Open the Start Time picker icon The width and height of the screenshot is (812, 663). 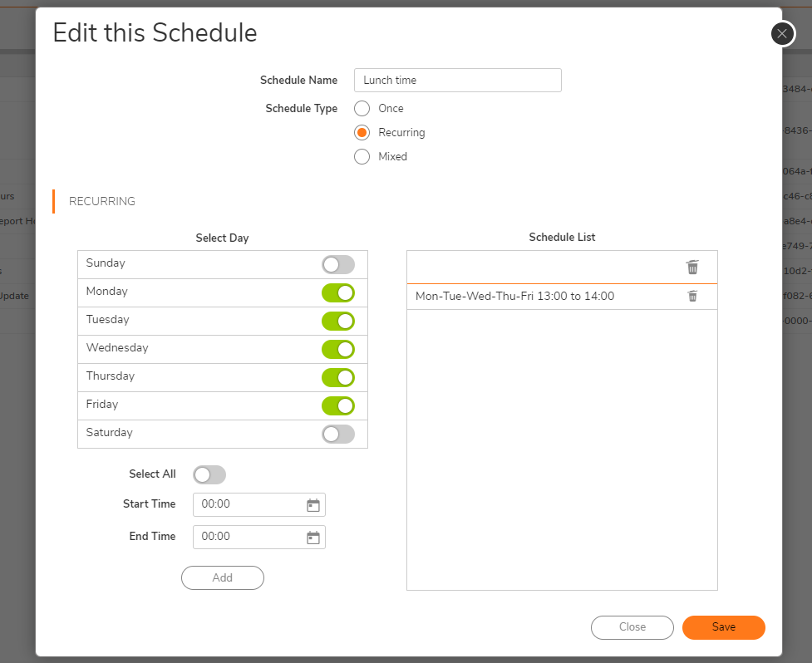[x=313, y=505]
